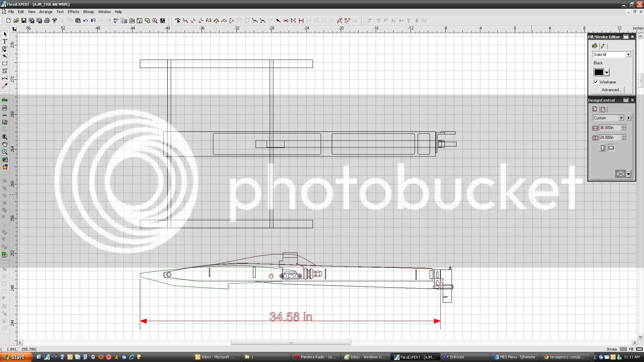This screenshot has height=362, width=644.
Task: Click the vertical scrollbar down arrow
Action: point(640,337)
